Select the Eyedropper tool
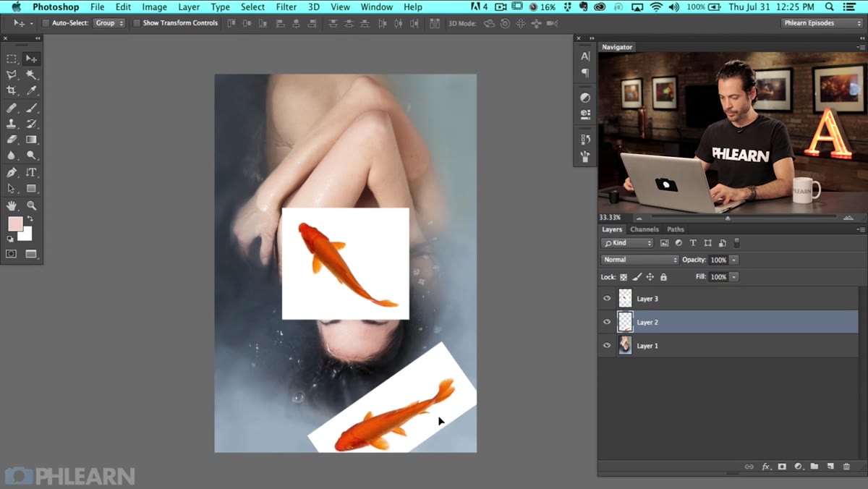The image size is (868, 489). 31,91
